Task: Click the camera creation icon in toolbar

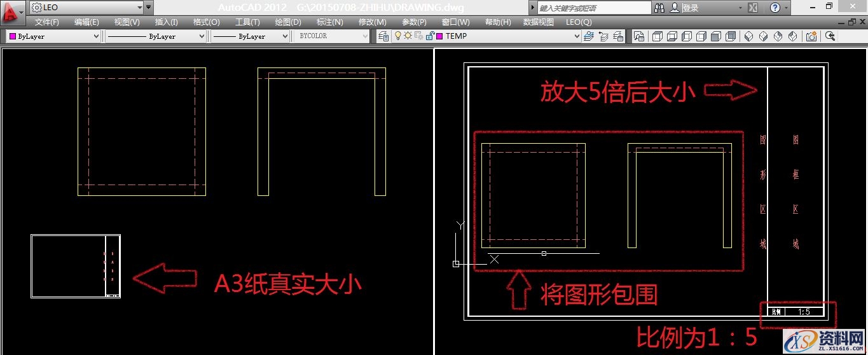Action: point(811,36)
